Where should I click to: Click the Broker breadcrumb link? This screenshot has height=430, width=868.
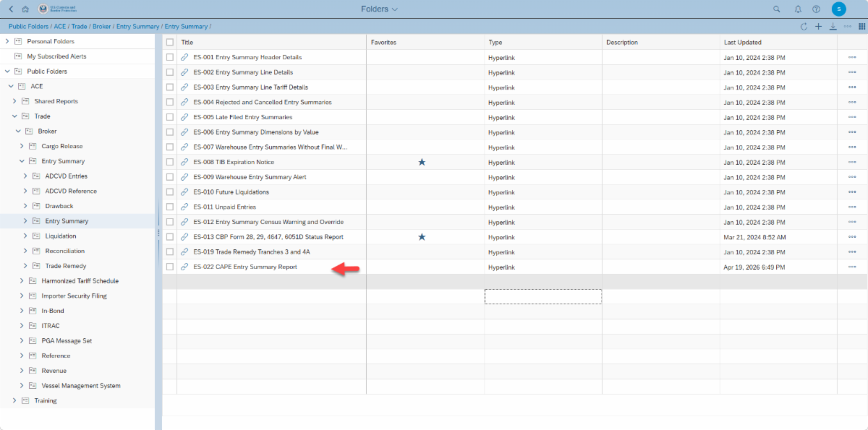click(x=101, y=27)
